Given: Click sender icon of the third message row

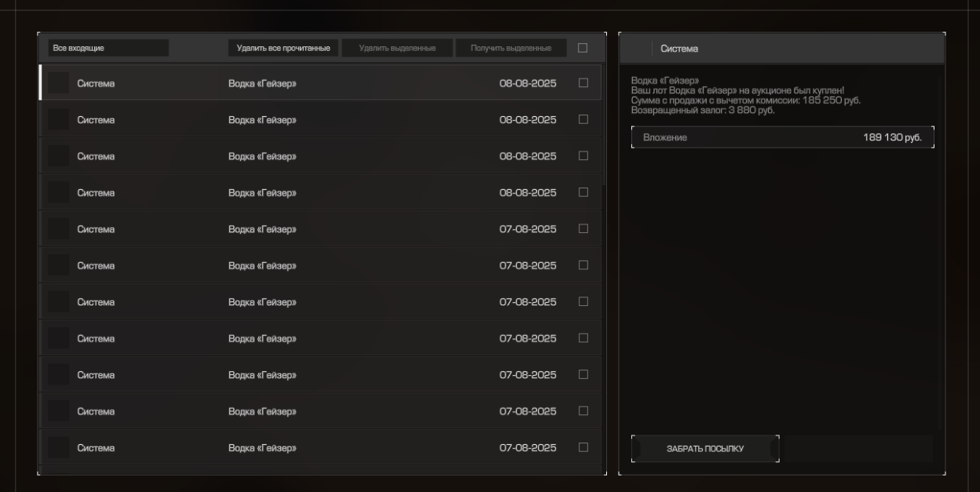Looking at the screenshot, I should (x=58, y=156).
